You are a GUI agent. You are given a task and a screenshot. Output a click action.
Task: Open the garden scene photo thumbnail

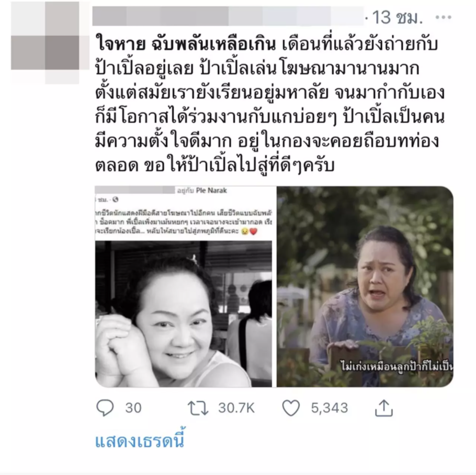coord(365,287)
